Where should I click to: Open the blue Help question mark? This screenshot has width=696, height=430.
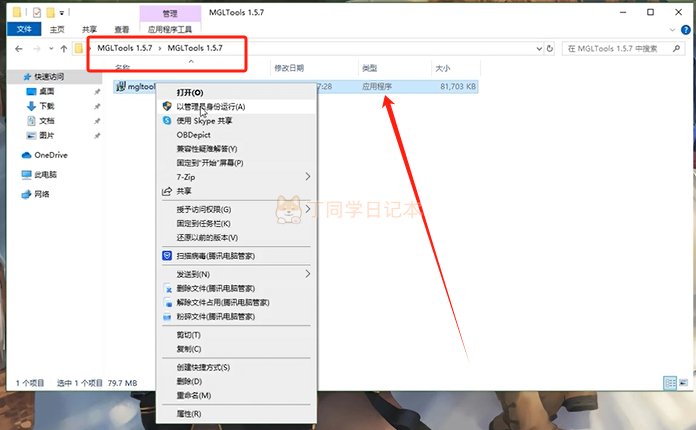tap(686, 30)
